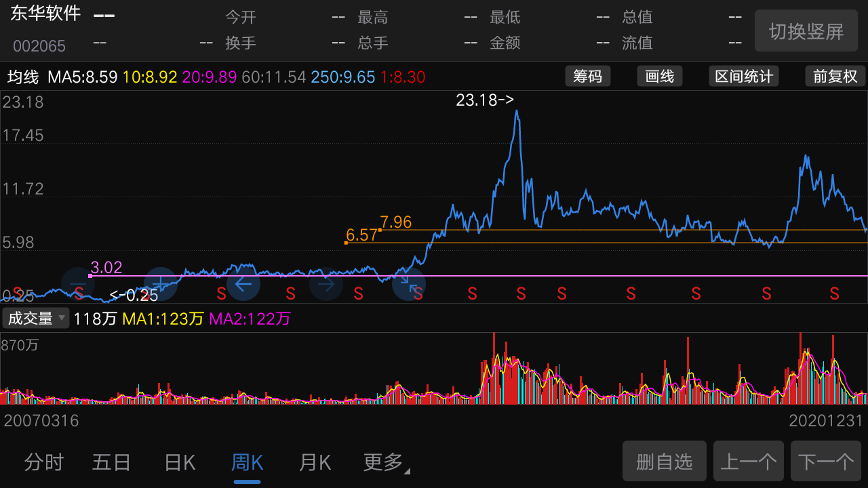Image resolution: width=868 pixels, height=488 pixels.
Task: Click the 最高 high price label
Action: [x=373, y=17]
